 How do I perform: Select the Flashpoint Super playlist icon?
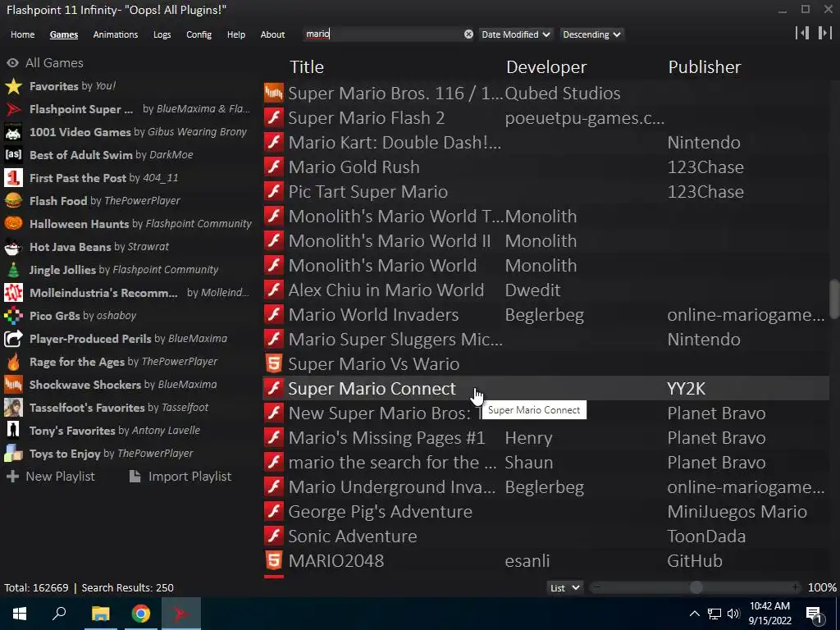[13, 109]
